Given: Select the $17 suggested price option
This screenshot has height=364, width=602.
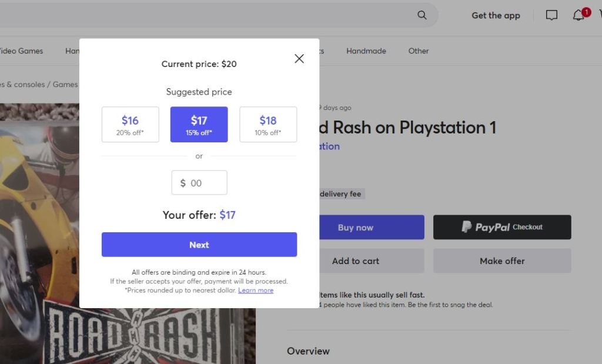Looking at the screenshot, I should [199, 124].
